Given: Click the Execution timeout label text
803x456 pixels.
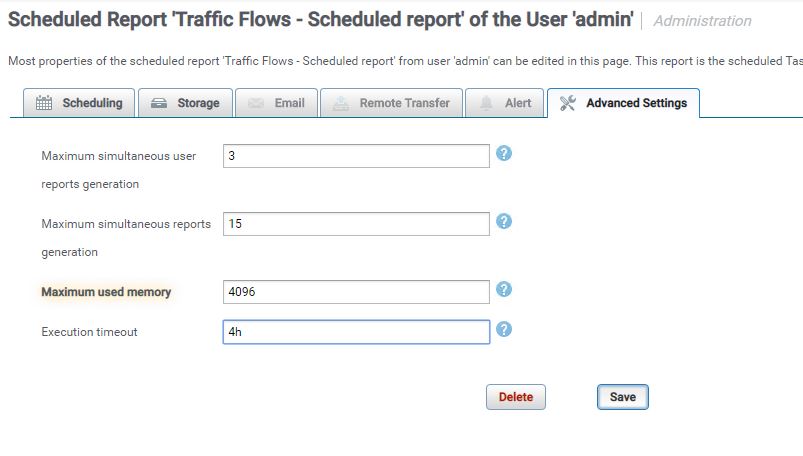Looking at the screenshot, I should [89, 331].
